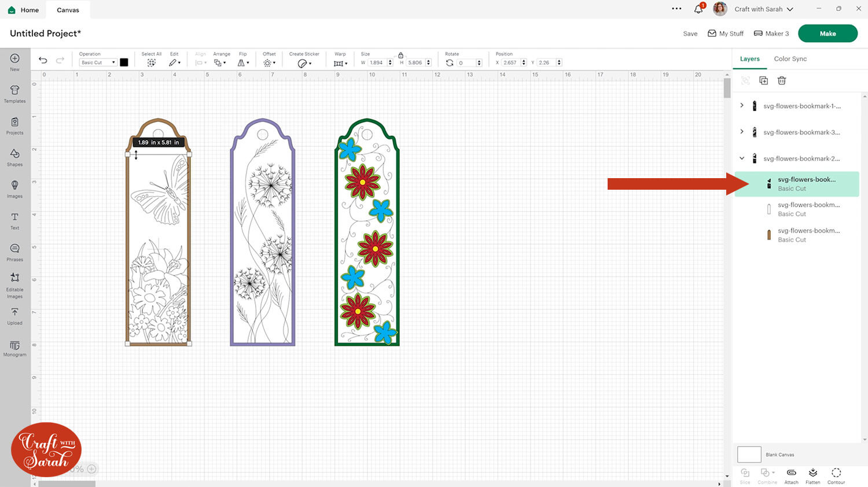Viewport: 868px width, 487px height.
Task: Expand the svg-flowers-bookmark-3 layer group
Action: [x=742, y=132]
